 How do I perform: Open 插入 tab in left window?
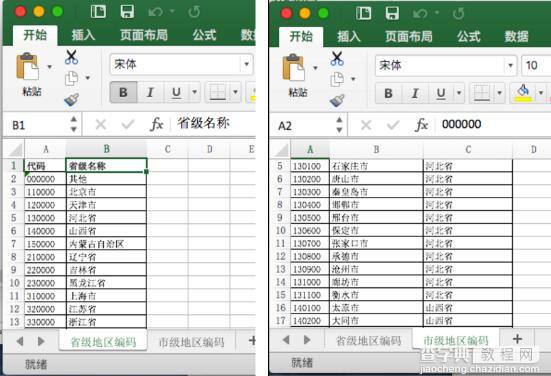(83, 35)
